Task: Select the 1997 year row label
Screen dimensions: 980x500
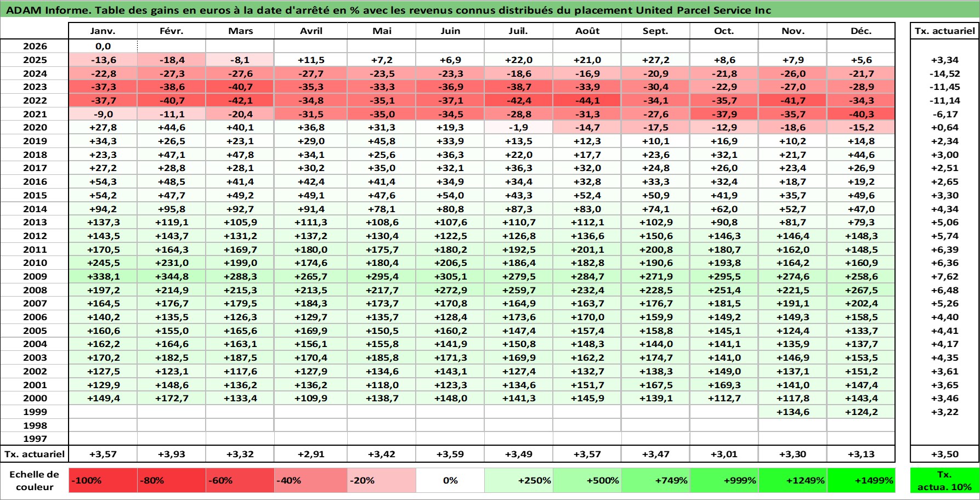Action: click(35, 439)
